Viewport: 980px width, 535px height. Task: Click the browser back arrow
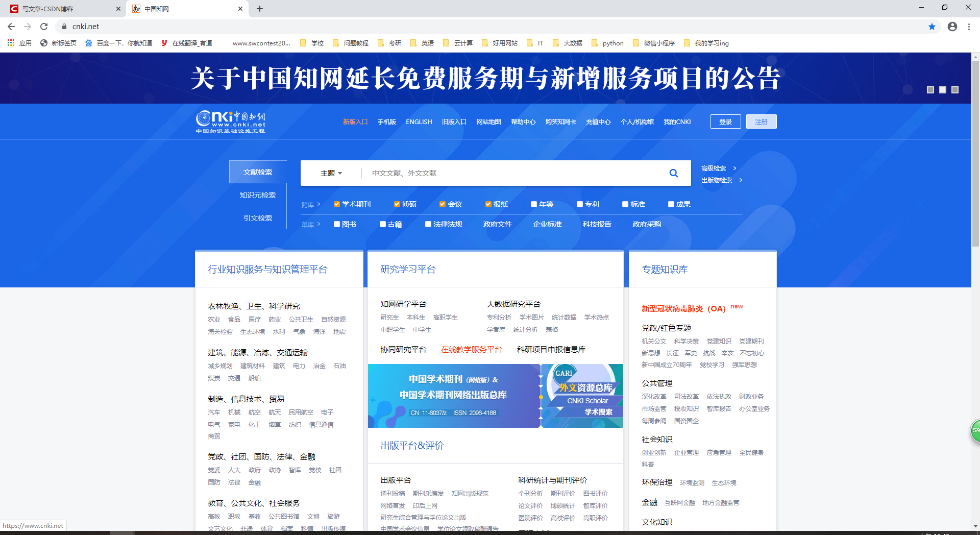[x=11, y=27]
